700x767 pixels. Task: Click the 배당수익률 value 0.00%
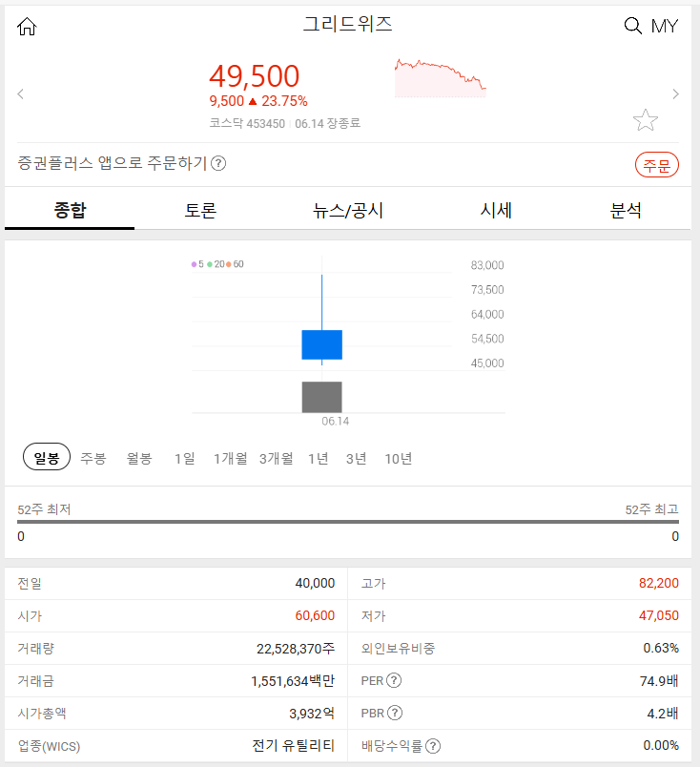pyautogui.click(x=661, y=745)
